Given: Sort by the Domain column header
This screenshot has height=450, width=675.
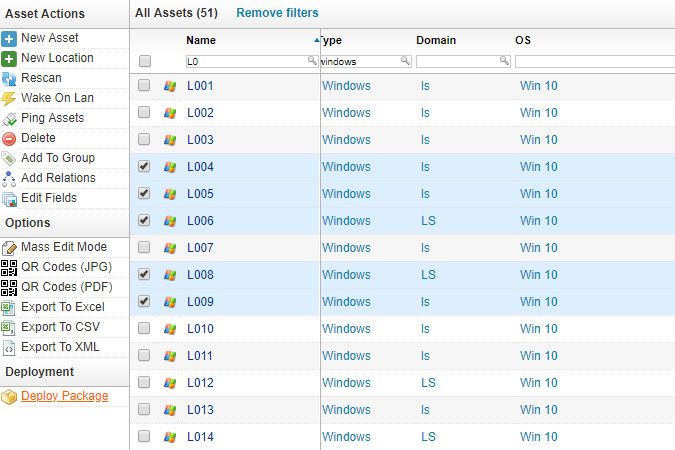Looking at the screenshot, I should 436,41.
